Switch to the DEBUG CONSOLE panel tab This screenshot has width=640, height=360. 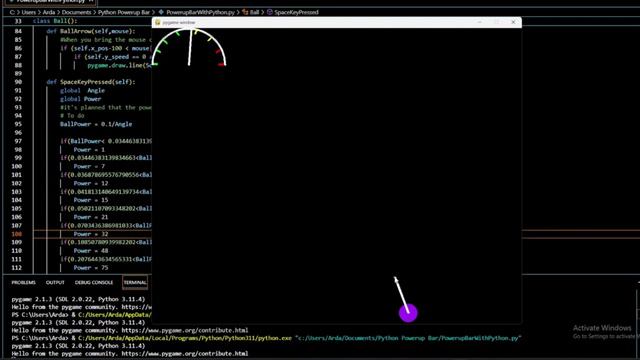pos(94,282)
